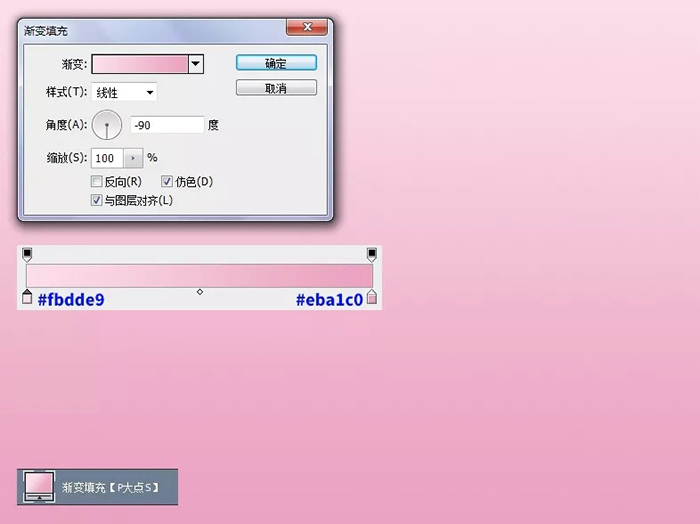The height and width of the screenshot is (524, 700).
Task: Click the pink gradient preview swatch
Action: [x=140, y=64]
